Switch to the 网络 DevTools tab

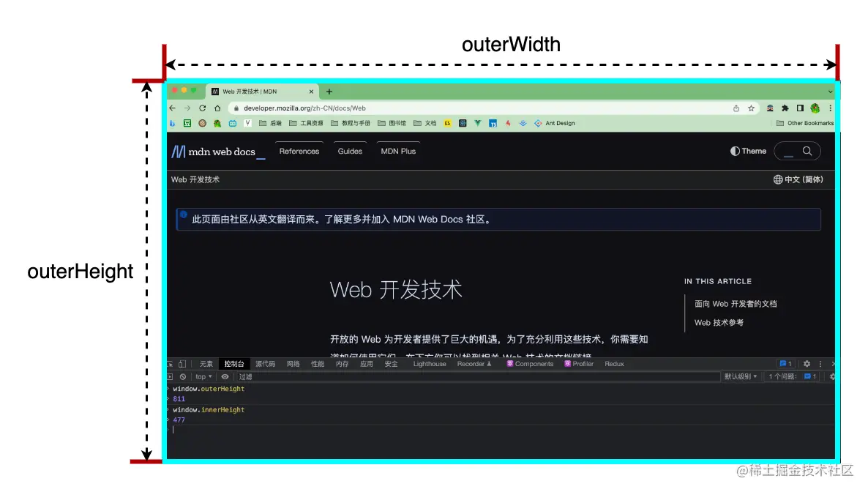[x=293, y=364]
